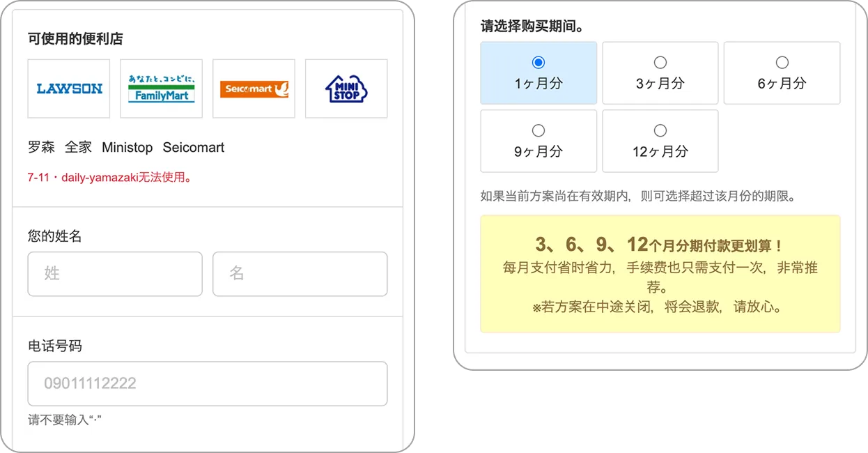This screenshot has width=868, height=453.
Task: Click the FamilyMart store logo
Action: (x=162, y=89)
